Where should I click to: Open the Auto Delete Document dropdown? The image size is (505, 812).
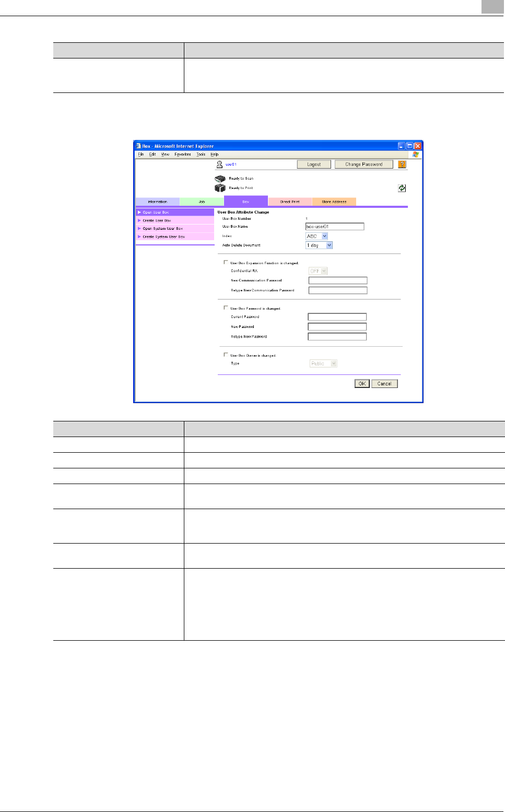(319, 245)
